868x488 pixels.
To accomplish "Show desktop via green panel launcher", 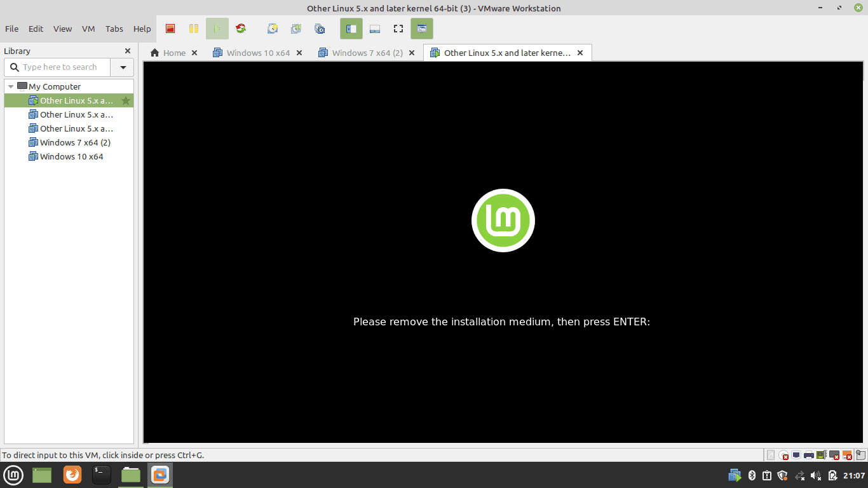I will click(42, 475).
